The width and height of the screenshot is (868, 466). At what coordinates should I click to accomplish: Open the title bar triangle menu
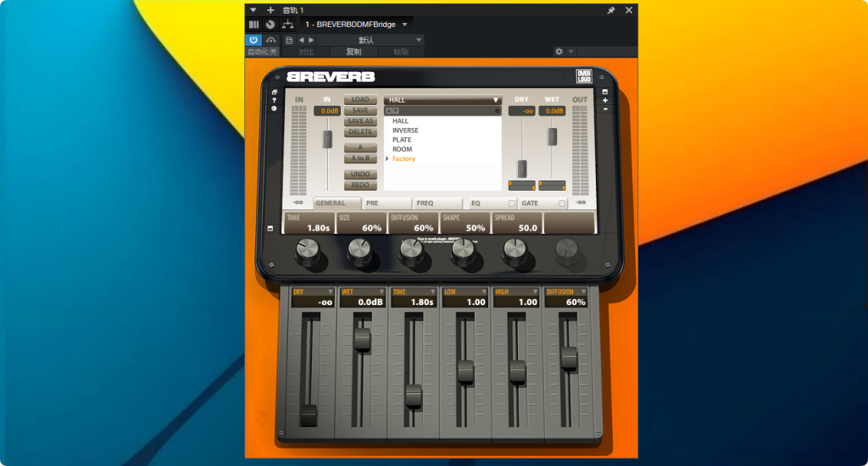coord(253,10)
